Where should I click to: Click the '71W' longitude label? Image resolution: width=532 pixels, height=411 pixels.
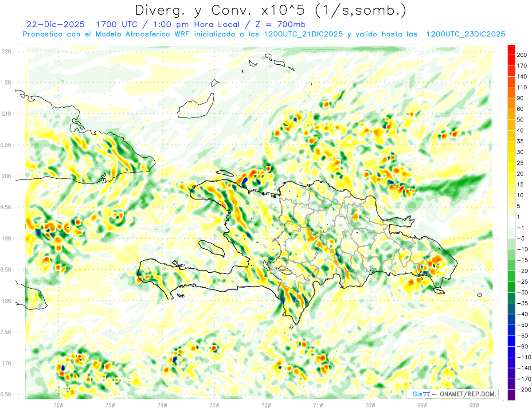coord(318,404)
